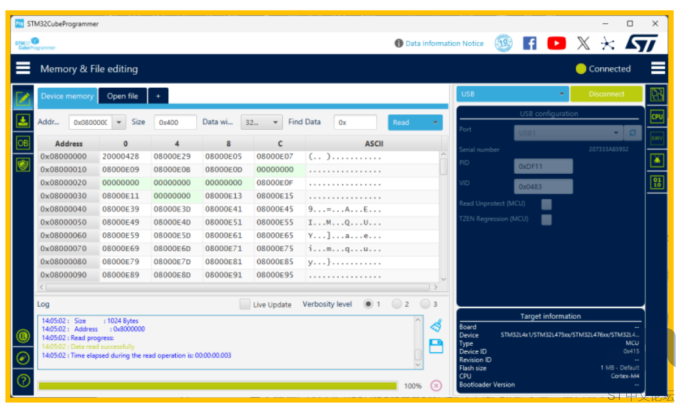The width and height of the screenshot is (684, 411).
Task: Open the topmost icon in right sidebar
Action: [x=657, y=94]
